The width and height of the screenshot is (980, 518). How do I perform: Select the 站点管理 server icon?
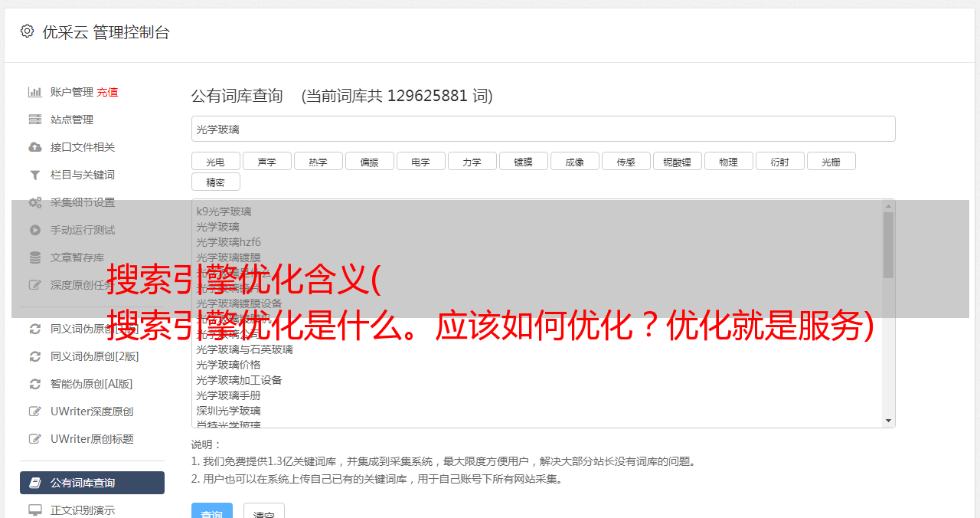click(34, 120)
